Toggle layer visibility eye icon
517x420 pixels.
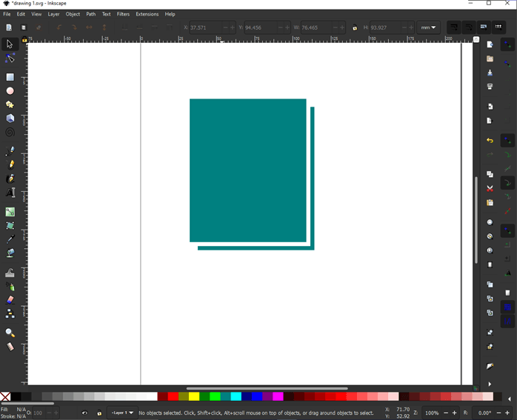click(x=84, y=413)
